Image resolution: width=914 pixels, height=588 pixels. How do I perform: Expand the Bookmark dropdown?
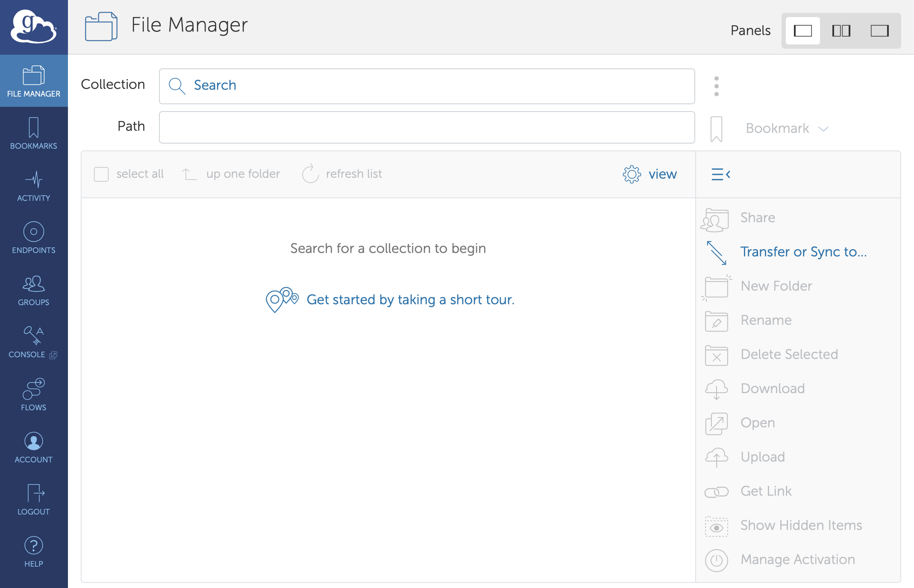coord(787,128)
